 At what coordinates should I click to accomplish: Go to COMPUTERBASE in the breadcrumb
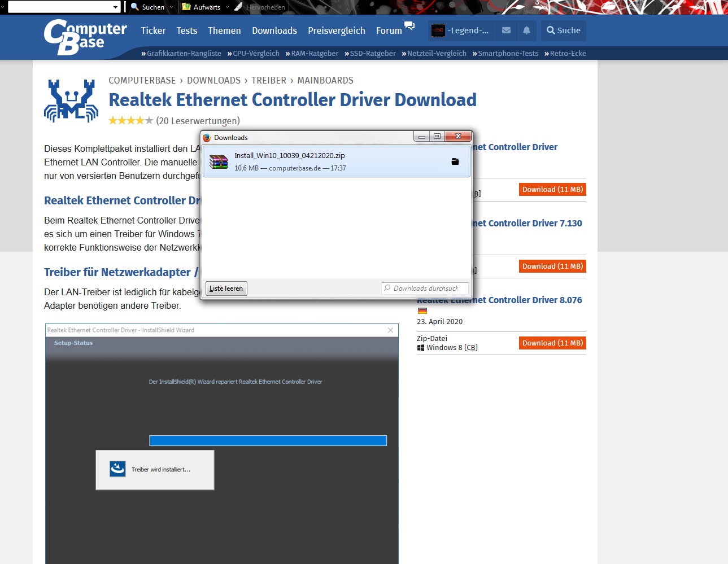point(142,80)
